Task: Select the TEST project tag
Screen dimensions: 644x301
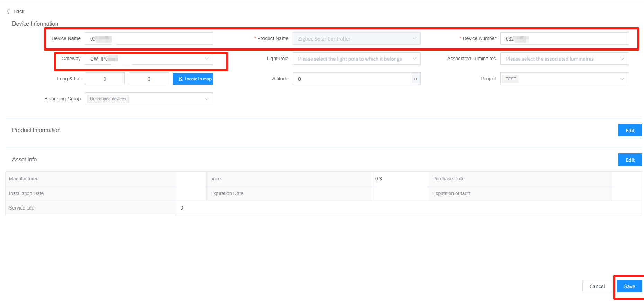Action: tap(511, 79)
